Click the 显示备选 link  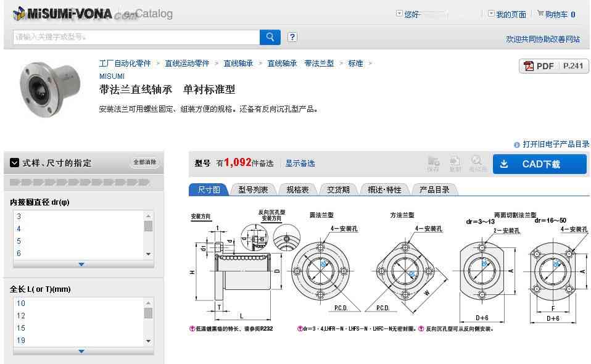click(x=300, y=163)
